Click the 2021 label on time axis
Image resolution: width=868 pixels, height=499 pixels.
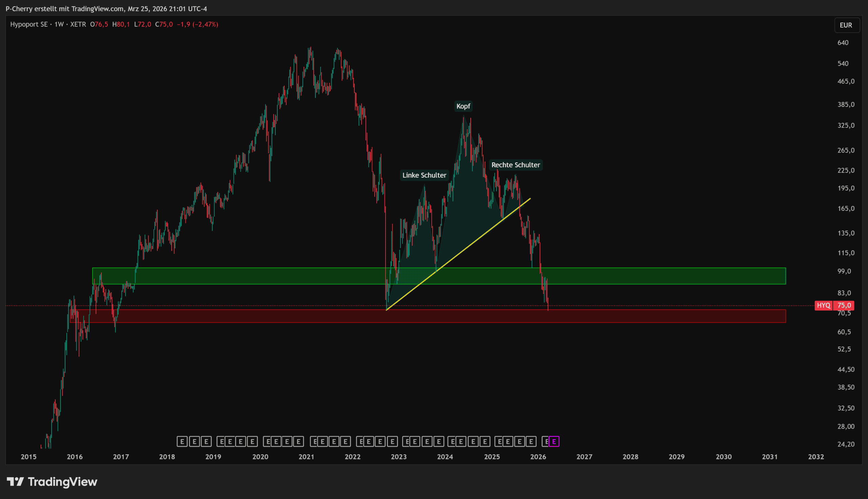pos(306,457)
